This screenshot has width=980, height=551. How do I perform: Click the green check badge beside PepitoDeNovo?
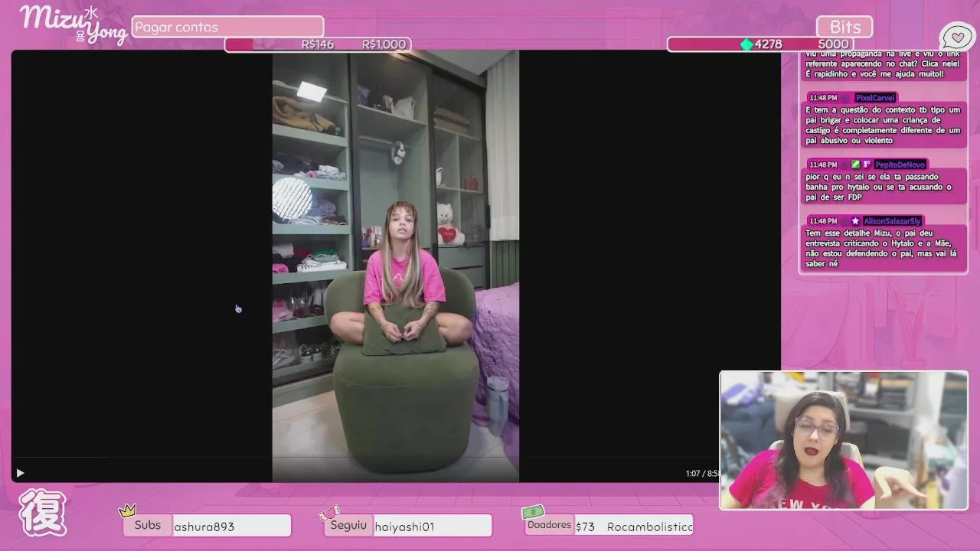(856, 165)
